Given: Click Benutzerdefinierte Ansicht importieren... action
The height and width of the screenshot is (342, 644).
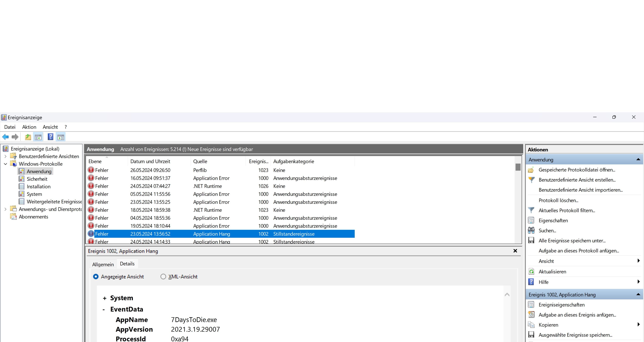Looking at the screenshot, I should [x=580, y=190].
